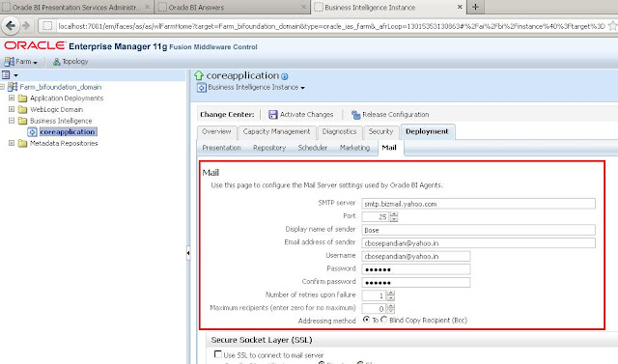The width and height of the screenshot is (618, 364).
Task: Open the tree view options dropdown arrow
Action: click(15, 75)
